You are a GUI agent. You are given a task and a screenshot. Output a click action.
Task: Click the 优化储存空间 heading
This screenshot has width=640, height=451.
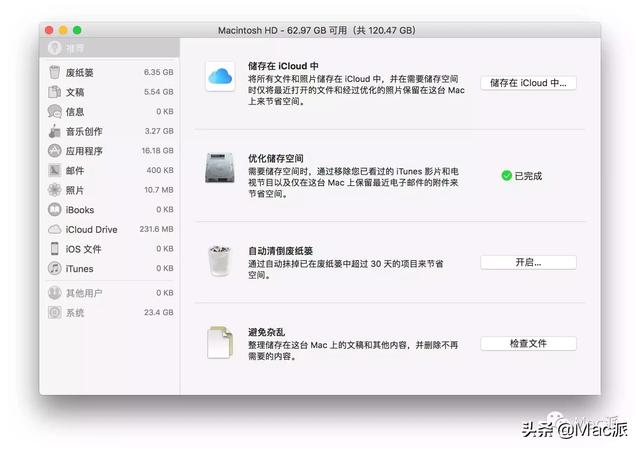(x=276, y=158)
